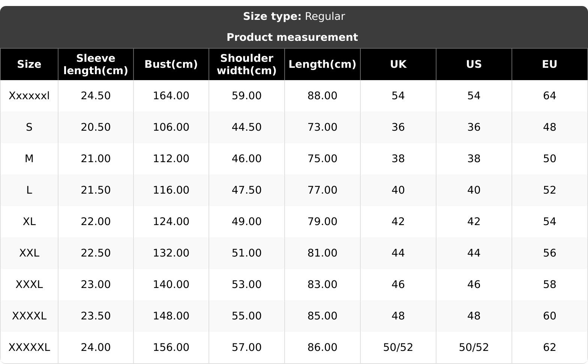Click length value 79.00

(322, 222)
